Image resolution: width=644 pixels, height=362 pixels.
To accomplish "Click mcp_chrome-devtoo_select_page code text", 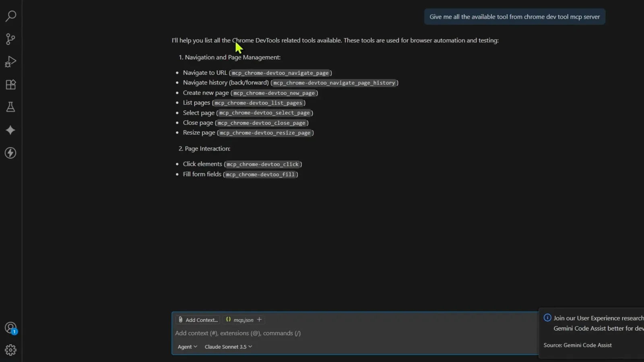I will coord(264,113).
